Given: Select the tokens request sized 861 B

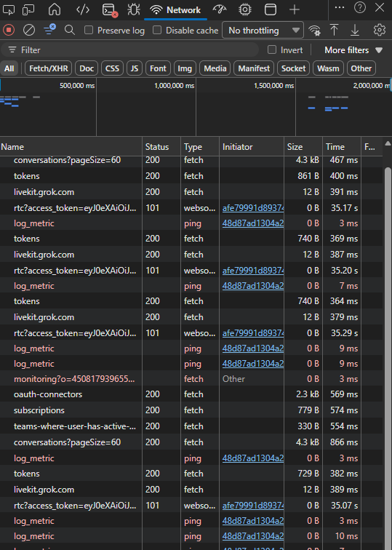Looking at the screenshot, I should pyautogui.click(x=191, y=176).
